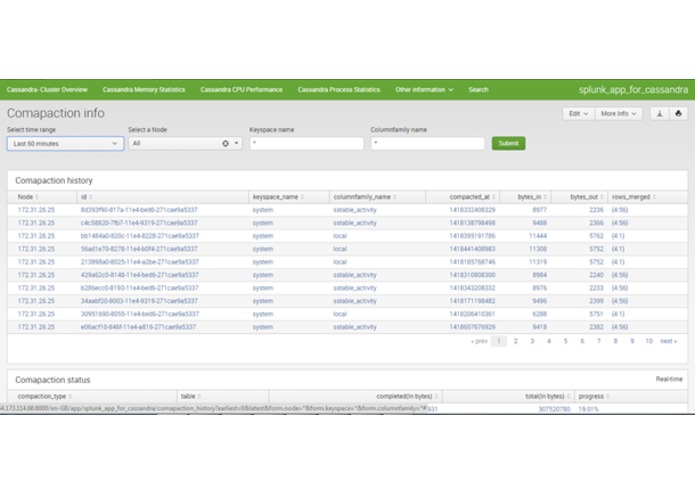The width and height of the screenshot is (695, 494).
Task: Sort by bytes_in column header
Action: click(x=532, y=197)
